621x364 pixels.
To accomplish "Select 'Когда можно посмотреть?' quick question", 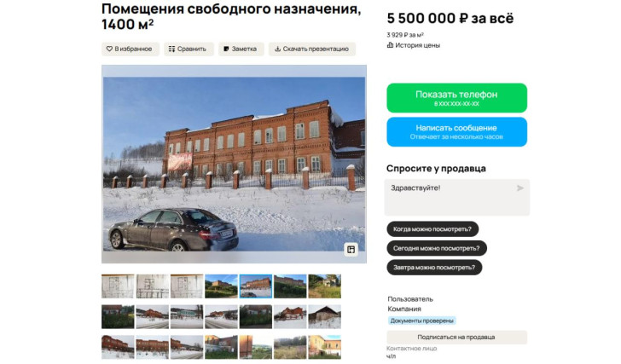I will [432, 229].
